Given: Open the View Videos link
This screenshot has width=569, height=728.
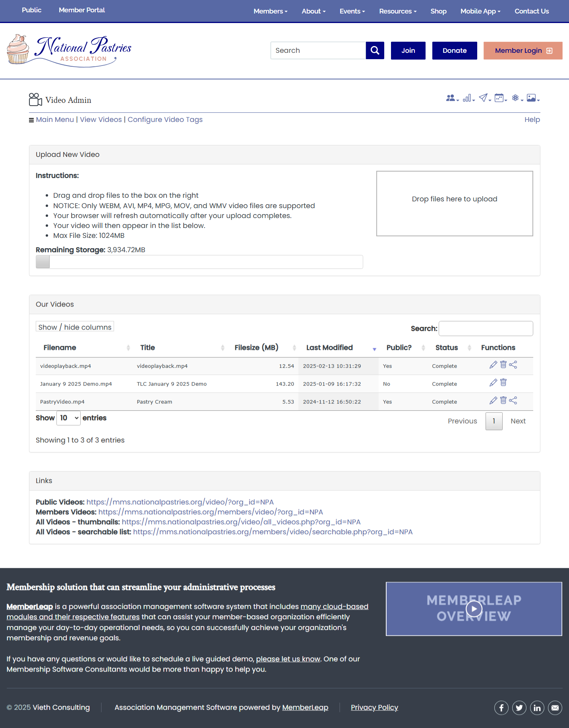Looking at the screenshot, I should pyautogui.click(x=101, y=120).
